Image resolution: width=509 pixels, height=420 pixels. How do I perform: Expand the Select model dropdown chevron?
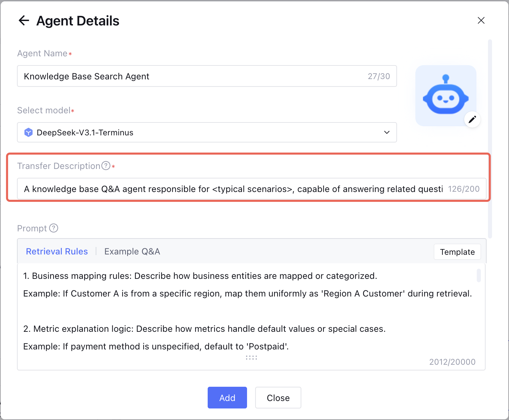(x=387, y=132)
